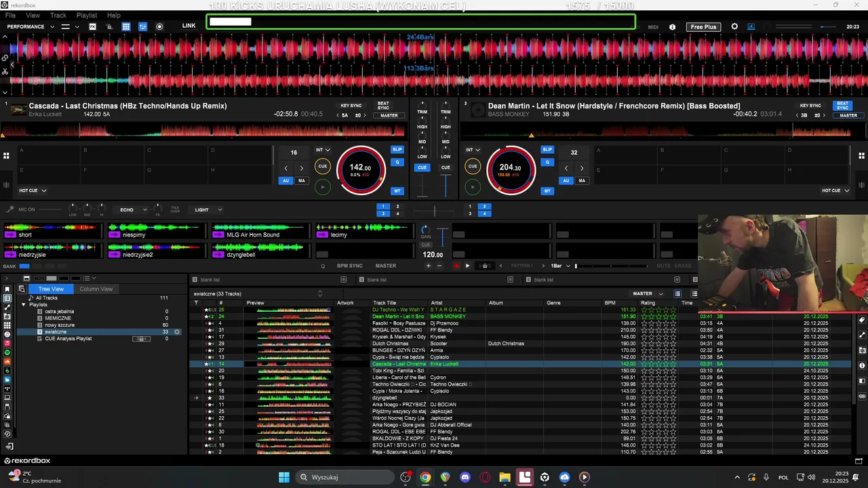This screenshot has width=868, height=488.
Task: Open the Windows Start button
Action: click(x=284, y=477)
